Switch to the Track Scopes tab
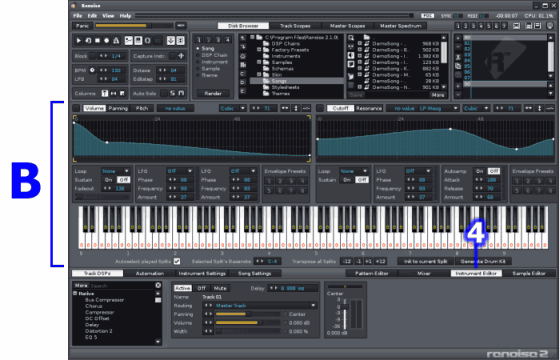Image resolution: width=560 pixels, height=360 pixels. 295,26
